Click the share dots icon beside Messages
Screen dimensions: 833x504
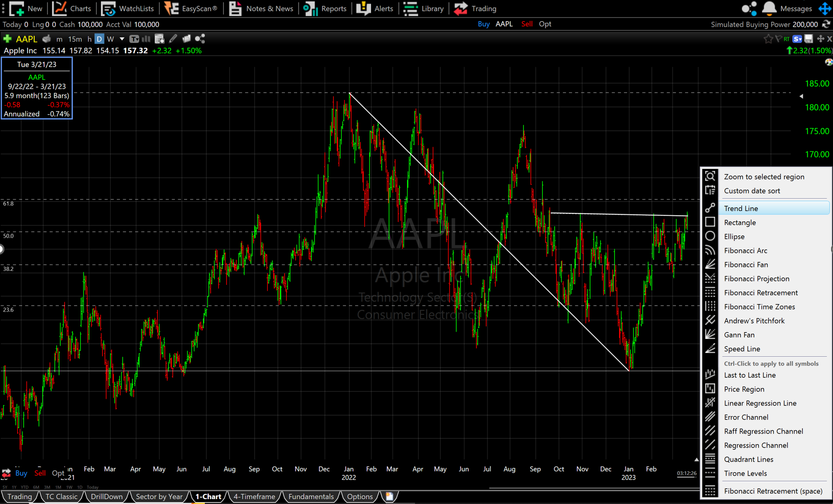(x=749, y=8)
